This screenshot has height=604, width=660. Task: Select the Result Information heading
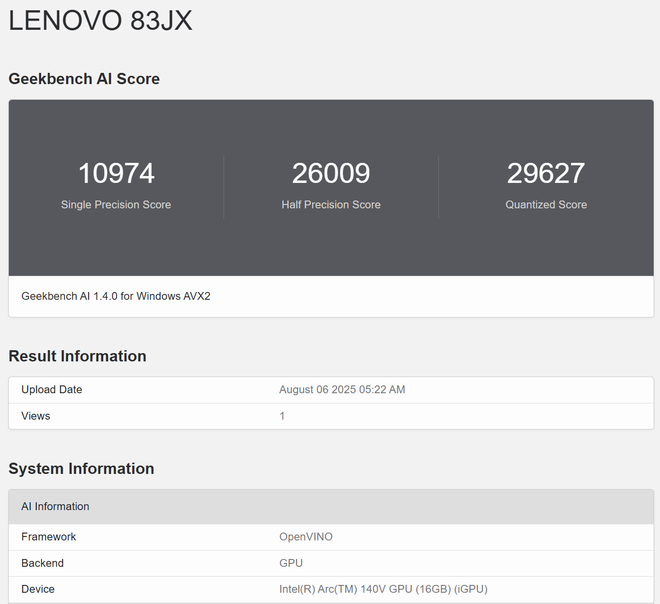tap(77, 356)
